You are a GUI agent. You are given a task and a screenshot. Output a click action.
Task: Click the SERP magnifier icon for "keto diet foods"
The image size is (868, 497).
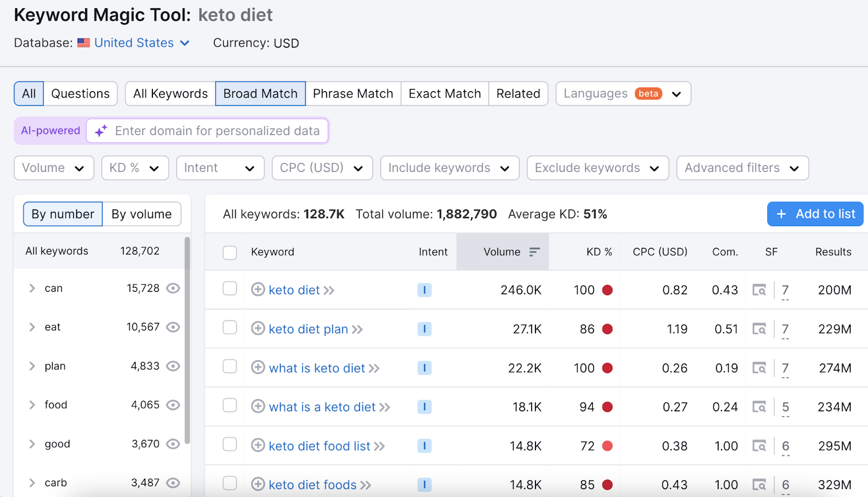[759, 484]
